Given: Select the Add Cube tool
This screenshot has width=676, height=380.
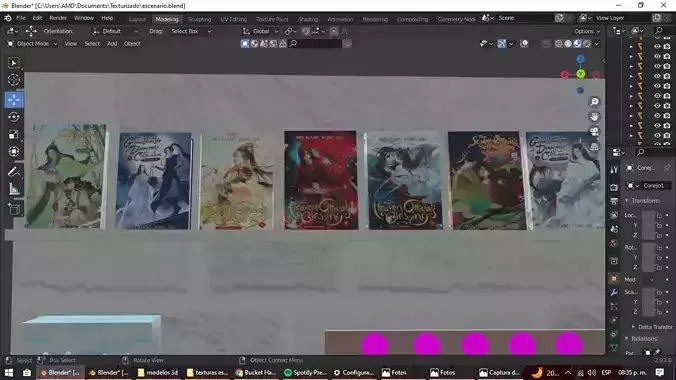Looking at the screenshot, I should (14, 209).
